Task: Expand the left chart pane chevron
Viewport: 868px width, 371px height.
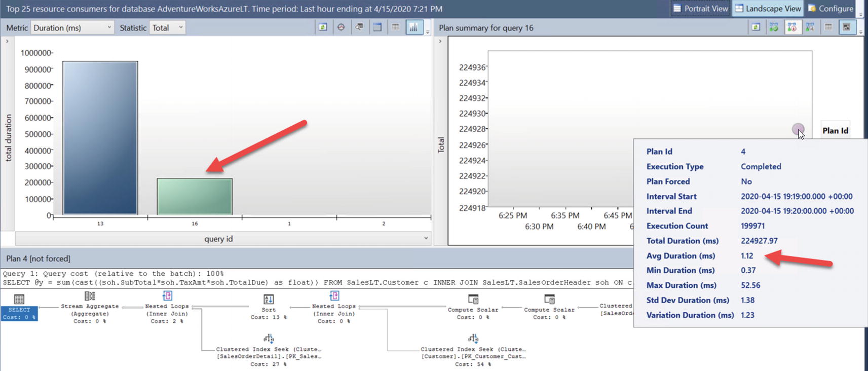Action: [7, 41]
